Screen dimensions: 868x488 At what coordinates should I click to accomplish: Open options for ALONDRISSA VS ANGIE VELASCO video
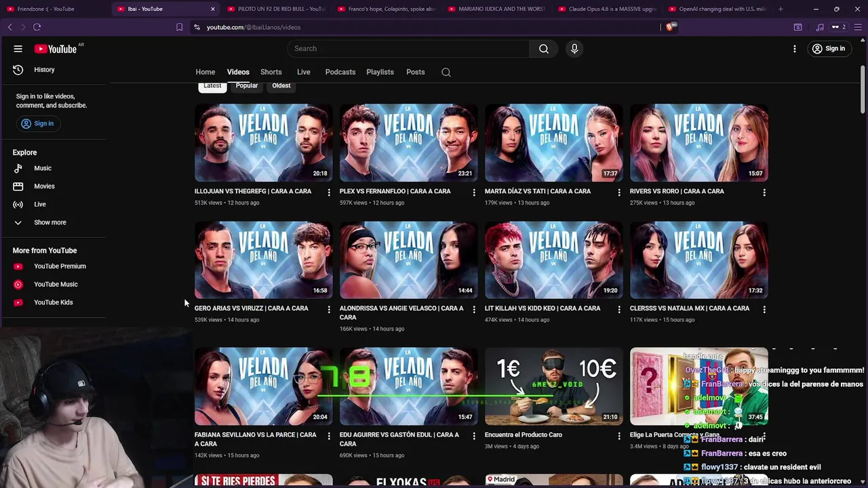(x=474, y=310)
